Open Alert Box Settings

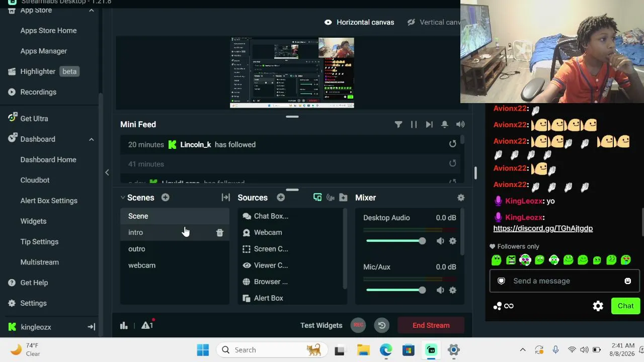(x=49, y=201)
